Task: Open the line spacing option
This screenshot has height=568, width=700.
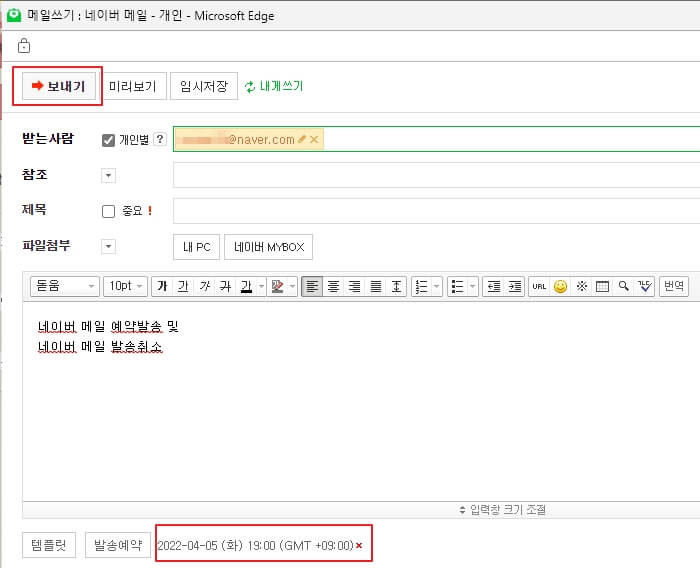Action: 396,286
